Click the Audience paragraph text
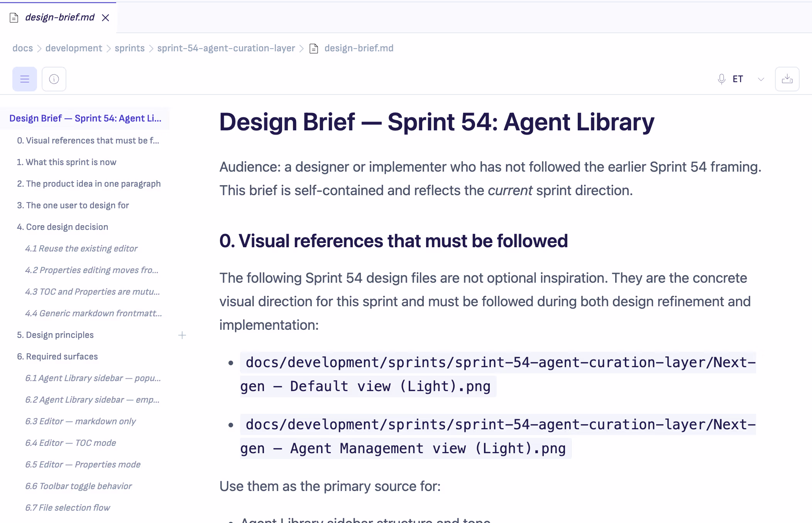This screenshot has height=523, width=812. tap(490, 179)
